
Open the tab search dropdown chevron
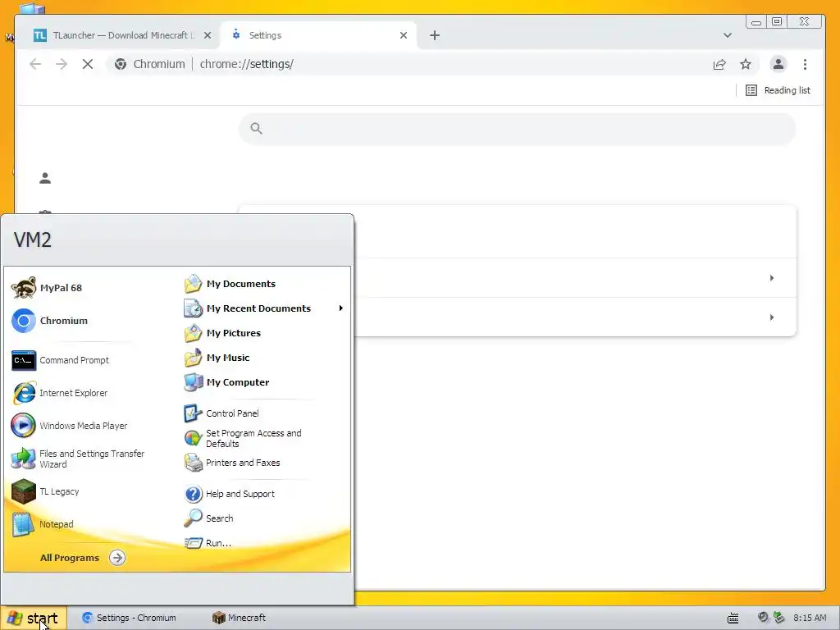[x=727, y=35]
